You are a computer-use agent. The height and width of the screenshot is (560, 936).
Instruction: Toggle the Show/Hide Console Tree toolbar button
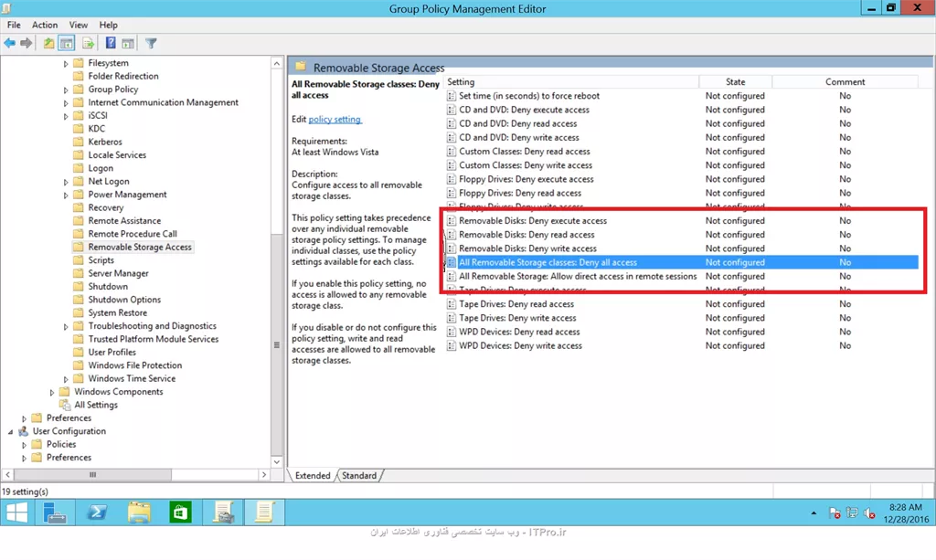tap(66, 43)
